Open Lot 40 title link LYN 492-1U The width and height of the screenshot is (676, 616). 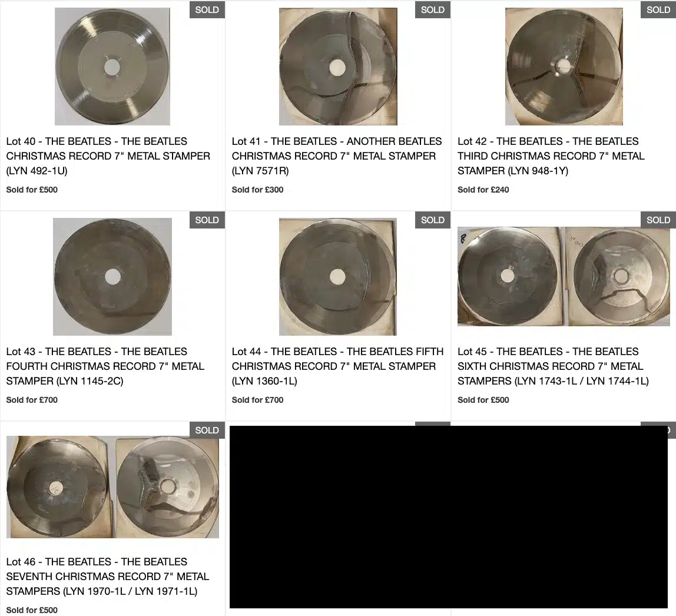(108, 156)
